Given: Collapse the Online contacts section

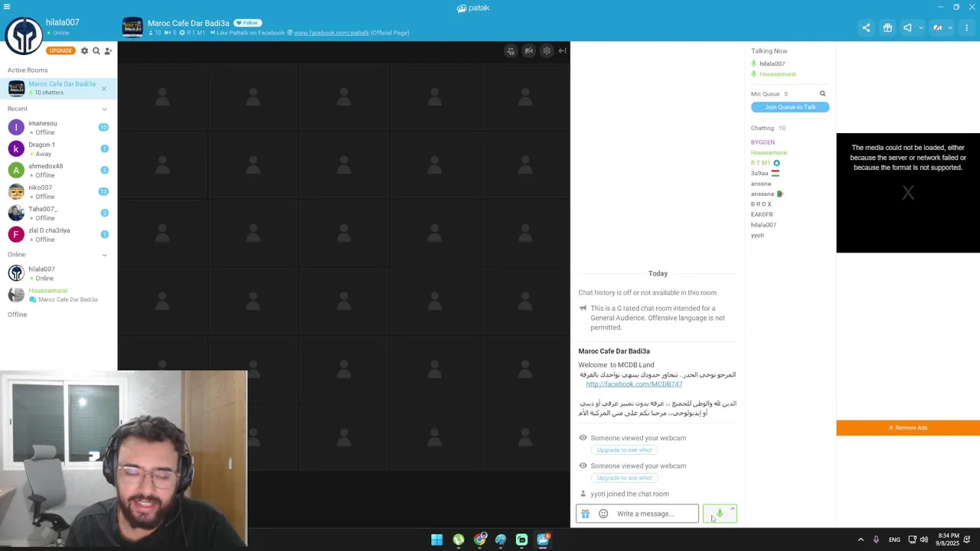Looking at the screenshot, I should (104, 255).
